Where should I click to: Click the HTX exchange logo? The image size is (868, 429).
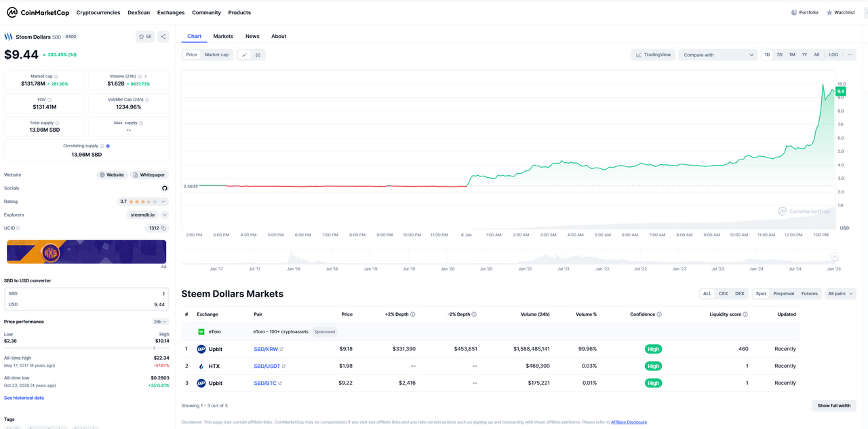pyautogui.click(x=201, y=366)
